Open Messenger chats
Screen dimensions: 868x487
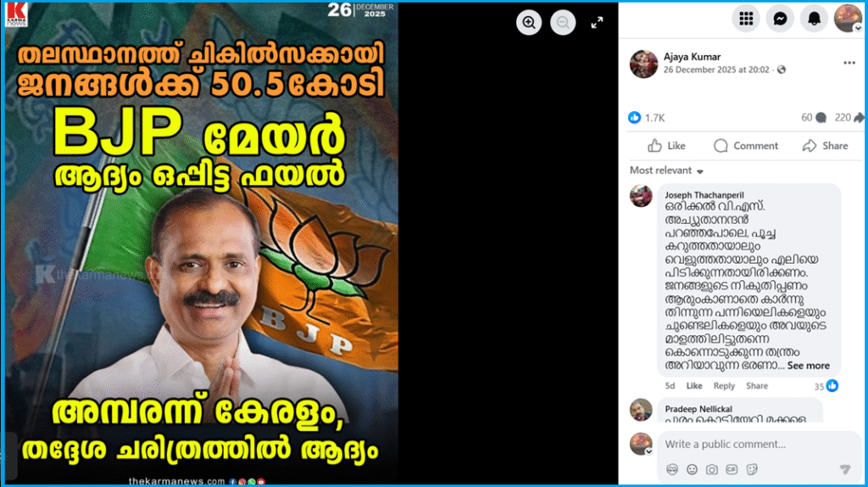pyautogui.click(x=780, y=19)
